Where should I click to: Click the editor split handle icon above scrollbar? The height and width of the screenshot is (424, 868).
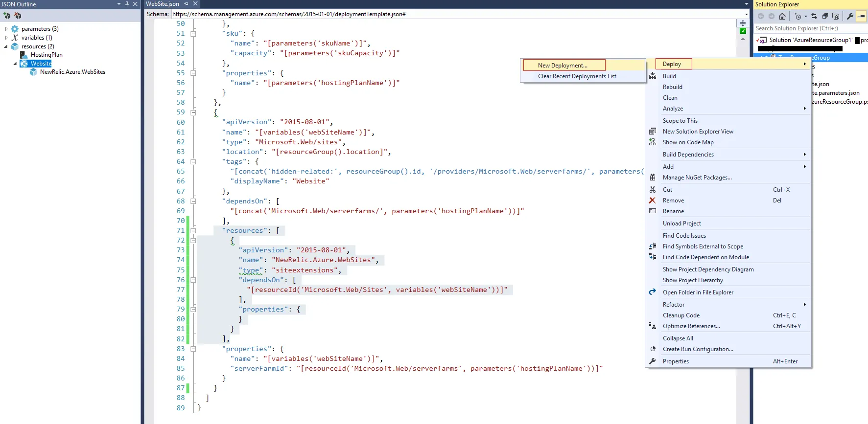pyautogui.click(x=743, y=23)
